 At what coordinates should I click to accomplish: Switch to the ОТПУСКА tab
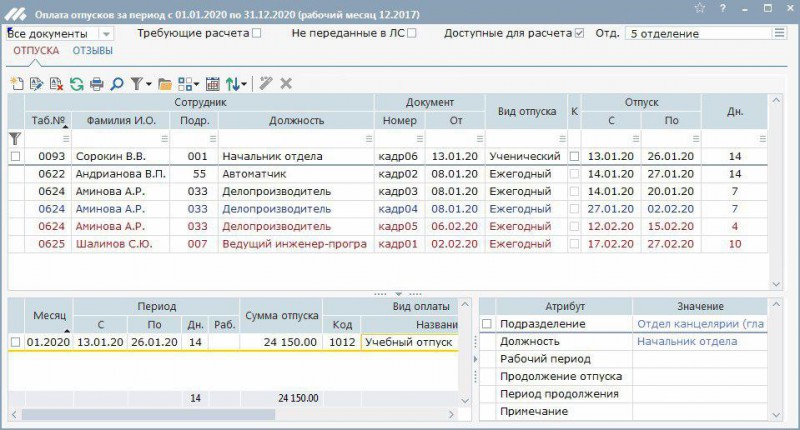pyautogui.click(x=36, y=50)
